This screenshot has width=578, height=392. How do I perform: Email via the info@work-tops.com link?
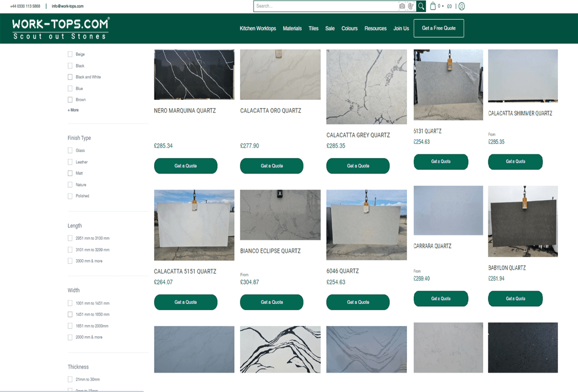tap(68, 6)
